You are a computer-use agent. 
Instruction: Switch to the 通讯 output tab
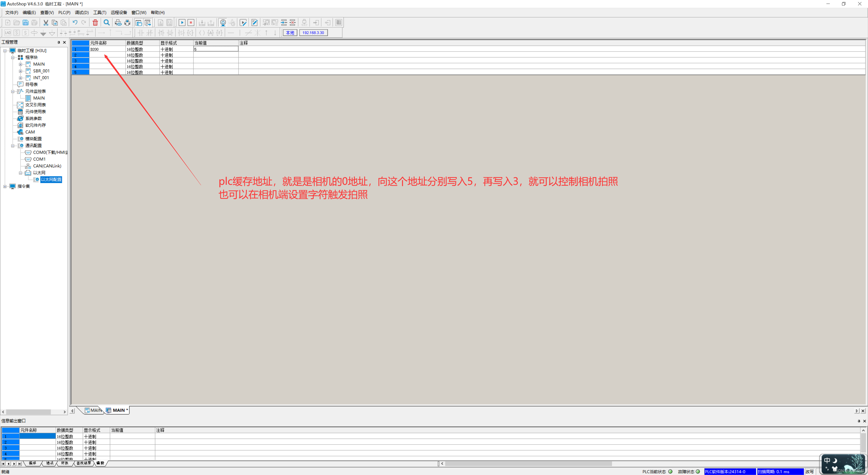[50, 463]
